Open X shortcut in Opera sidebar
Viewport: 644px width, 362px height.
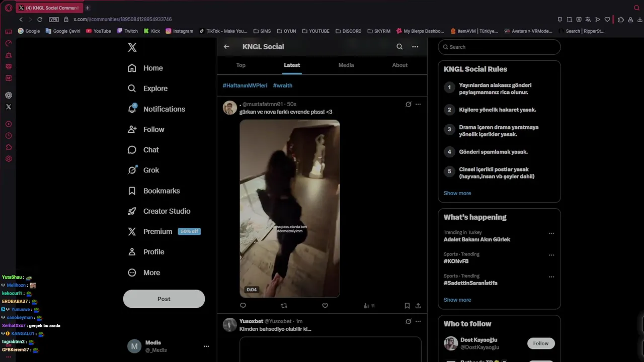tap(9, 107)
